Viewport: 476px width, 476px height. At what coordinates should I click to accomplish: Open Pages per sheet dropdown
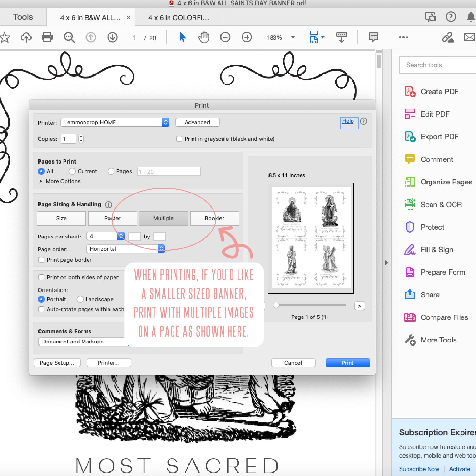click(x=105, y=236)
